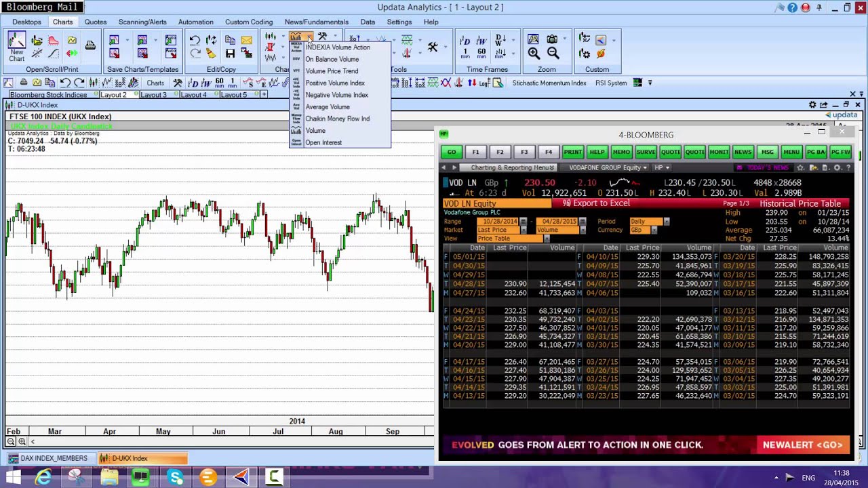Click the red/blue up-down arrows icon
Image resolution: width=868 pixels, height=488 pixels.
(x=471, y=83)
